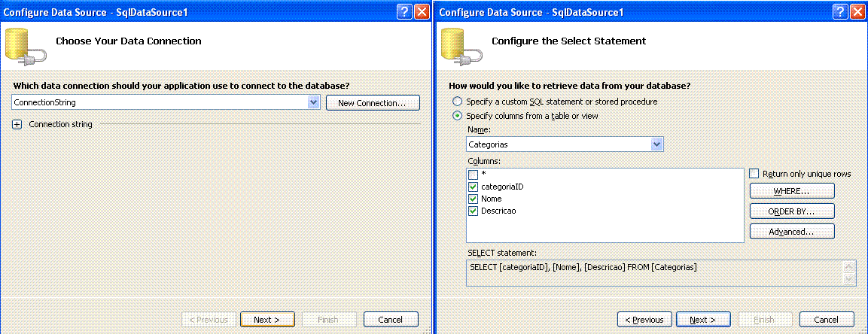Click the help question mark in left dialog

(x=405, y=12)
